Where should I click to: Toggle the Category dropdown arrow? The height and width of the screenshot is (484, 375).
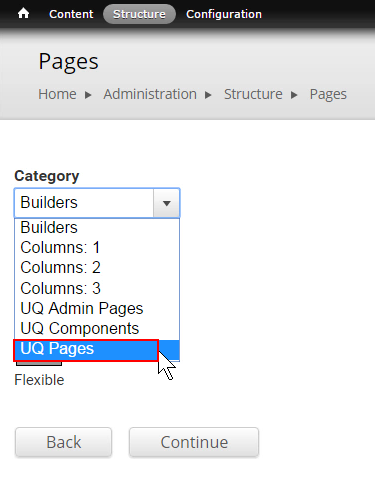(166, 203)
